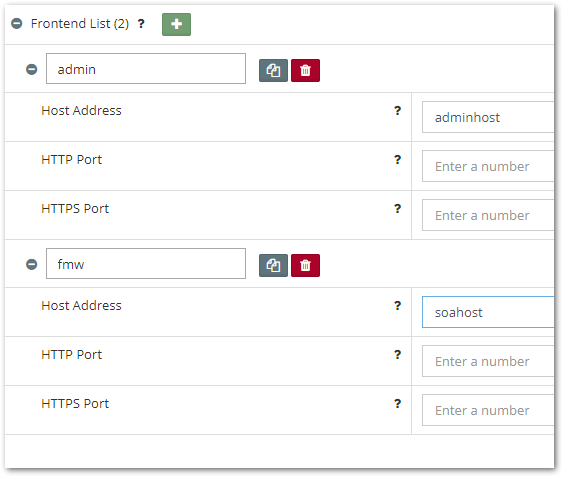
Task: Collapse the fmw frontend section
Action: [x=32, y=265]
